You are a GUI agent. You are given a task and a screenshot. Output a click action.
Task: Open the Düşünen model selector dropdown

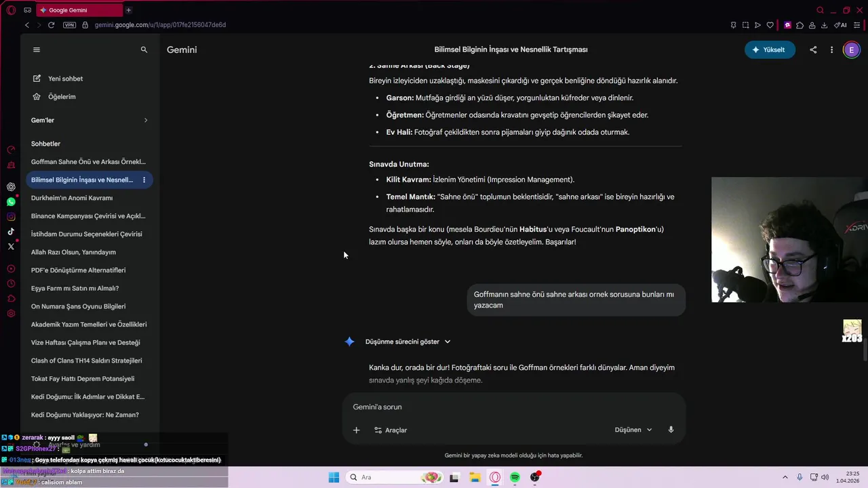633,430
